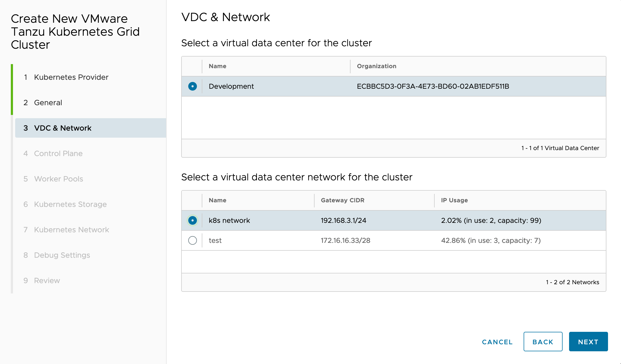
Task: Jump to step 9 Review
Action: (91, 280)
